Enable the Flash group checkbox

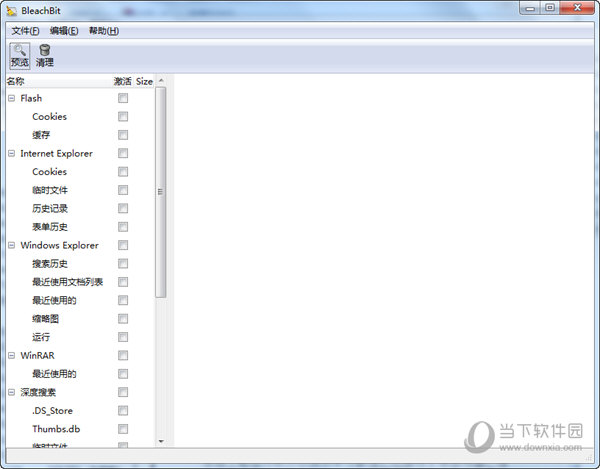[x=123, y=98]
